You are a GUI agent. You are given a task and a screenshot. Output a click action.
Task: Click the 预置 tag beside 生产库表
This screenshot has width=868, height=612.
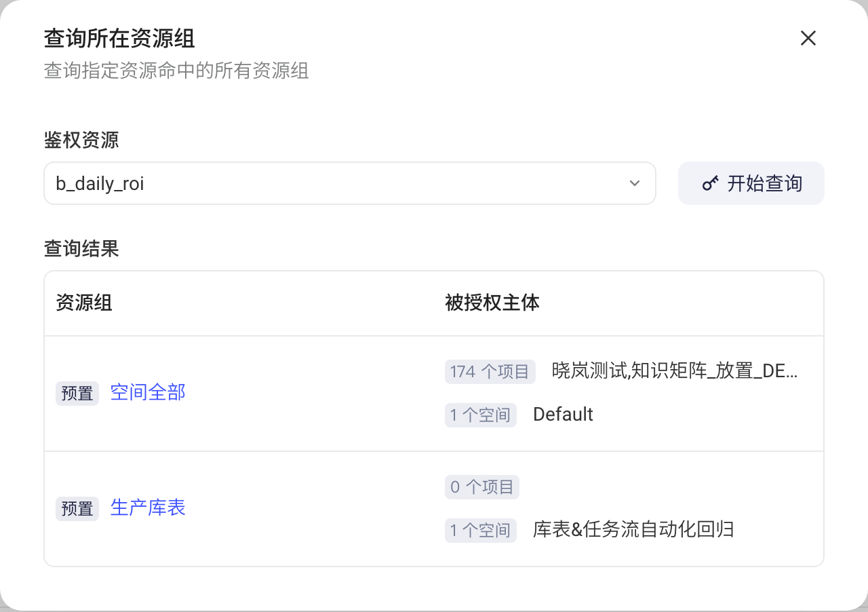click(77, 509)
